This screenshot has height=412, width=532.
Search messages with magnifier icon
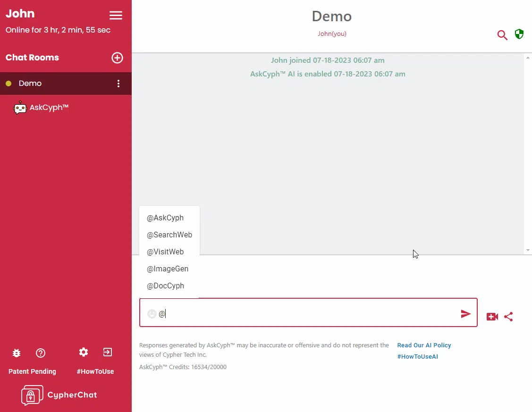(x=502, y=35)
